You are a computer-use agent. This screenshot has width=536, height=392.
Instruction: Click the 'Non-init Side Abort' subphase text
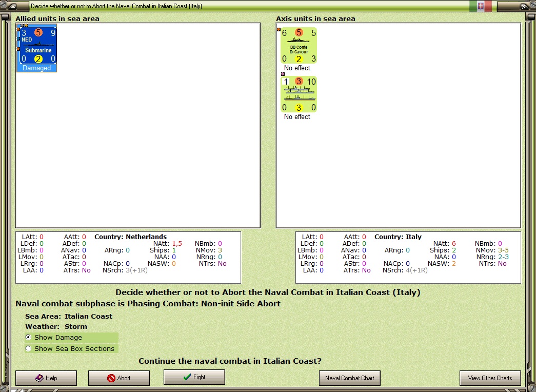[x=241, y=303]
